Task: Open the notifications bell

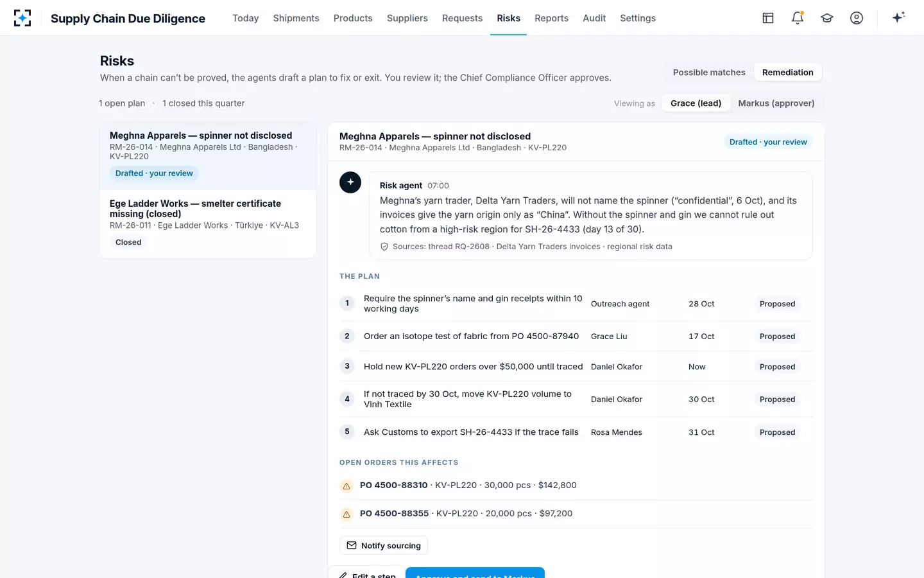Action: click(x=798, y=18)
